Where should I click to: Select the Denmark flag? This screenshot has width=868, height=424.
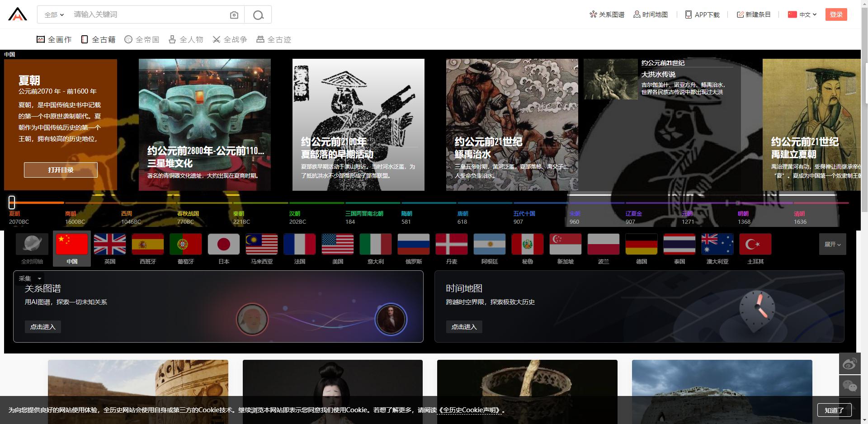pos(452,245)
